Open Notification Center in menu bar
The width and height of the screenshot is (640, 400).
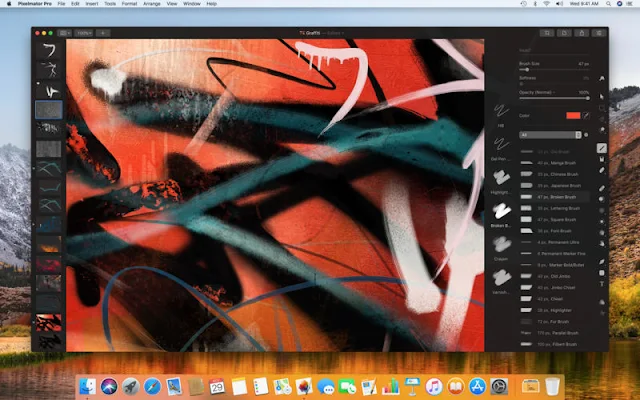tap(630, 4)
